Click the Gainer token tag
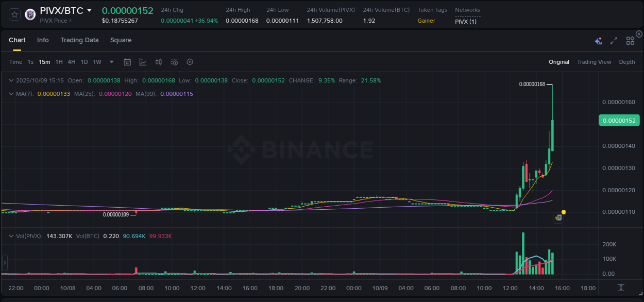 tap(426, 21)
